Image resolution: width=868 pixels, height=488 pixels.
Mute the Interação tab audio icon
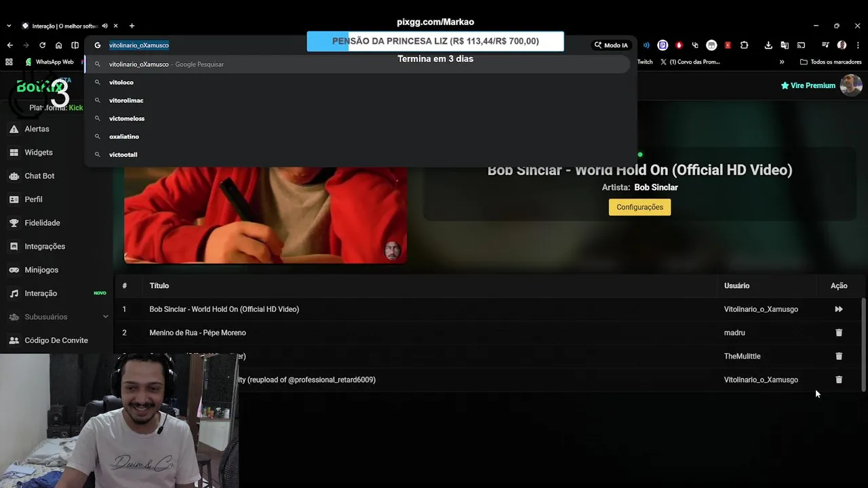[104, 26]
